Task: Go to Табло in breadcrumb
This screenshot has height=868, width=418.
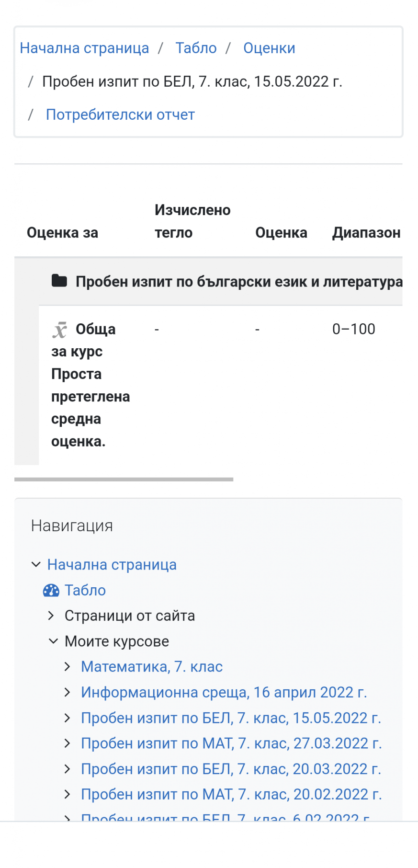Action: click(x=196, y=48)
